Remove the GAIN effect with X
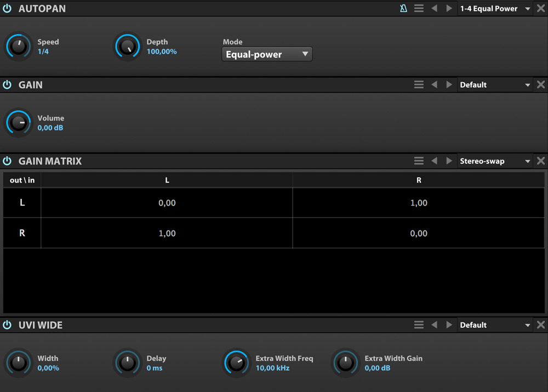Viewport: 548px width, 392px height. [541, 84]
